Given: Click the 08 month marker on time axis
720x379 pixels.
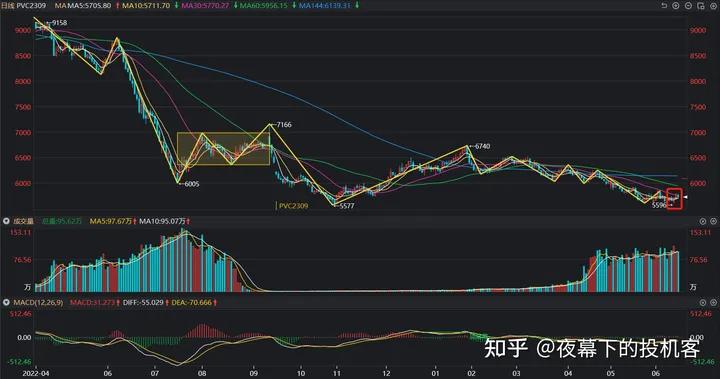Looking at the screenshot, I should (x=202, y=373).
